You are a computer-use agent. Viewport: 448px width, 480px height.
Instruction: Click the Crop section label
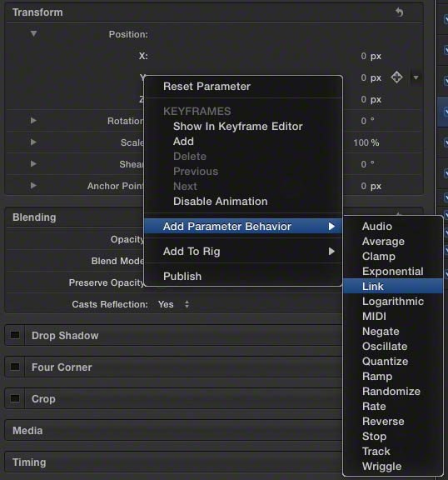(43, 399)
